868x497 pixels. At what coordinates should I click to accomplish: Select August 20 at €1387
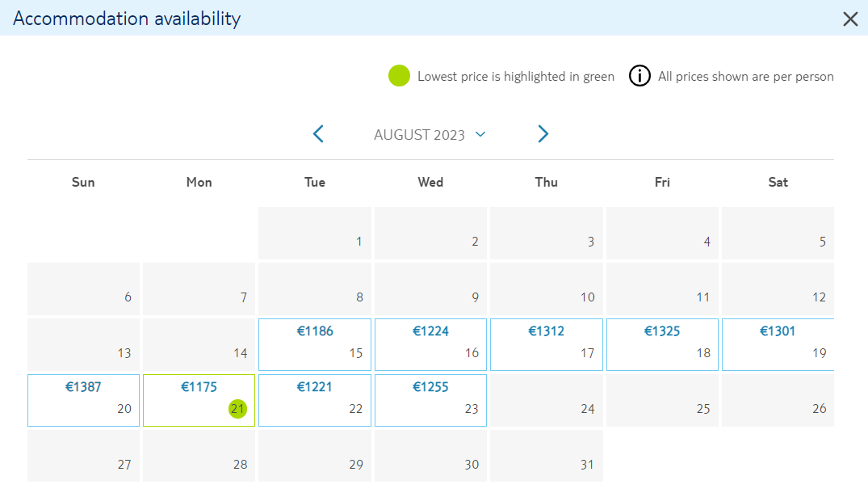tap(83, 400)
